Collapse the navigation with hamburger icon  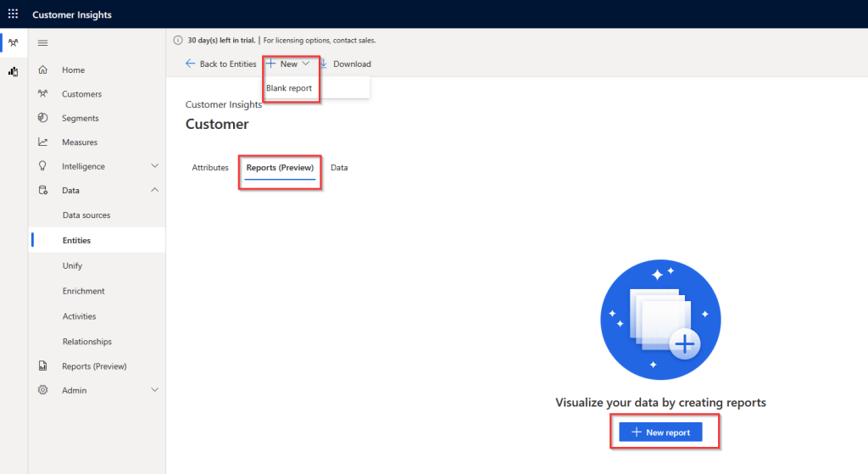coord(42,43)
